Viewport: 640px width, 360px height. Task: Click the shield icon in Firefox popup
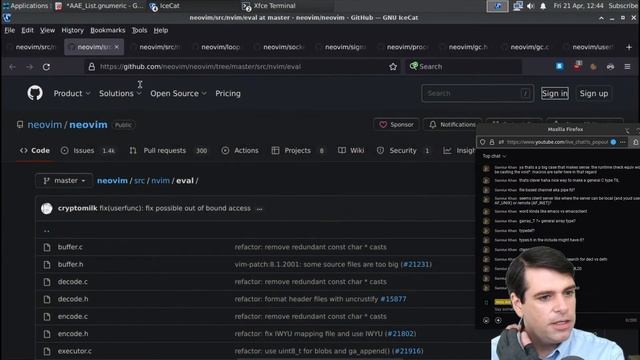[x=482, y=142]
